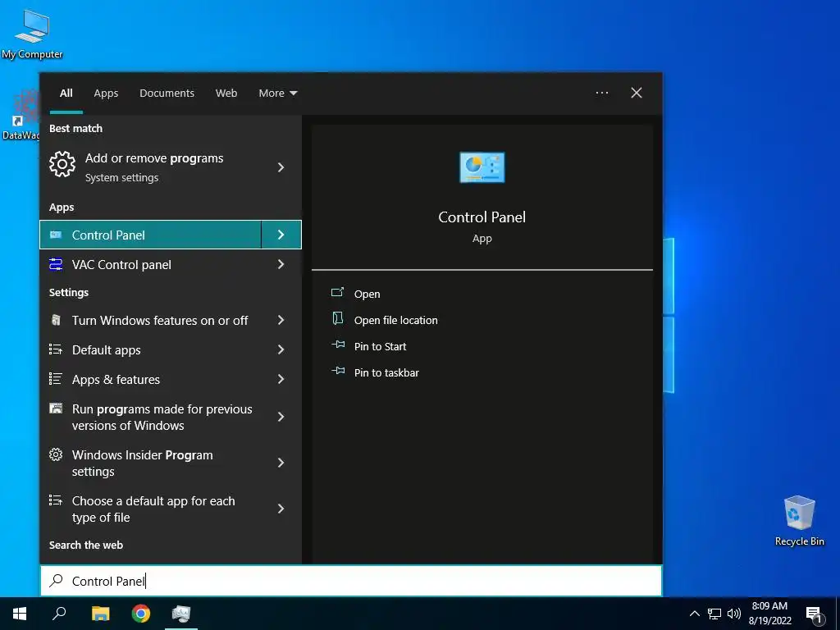Open the More filter dropdown

[x=277, y=94]
